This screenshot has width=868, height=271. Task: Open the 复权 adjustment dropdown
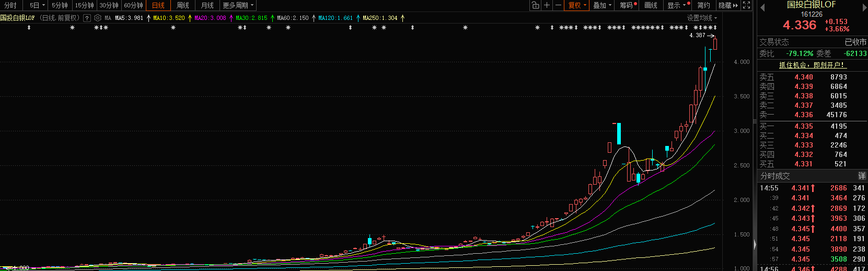tap(577, 5)
